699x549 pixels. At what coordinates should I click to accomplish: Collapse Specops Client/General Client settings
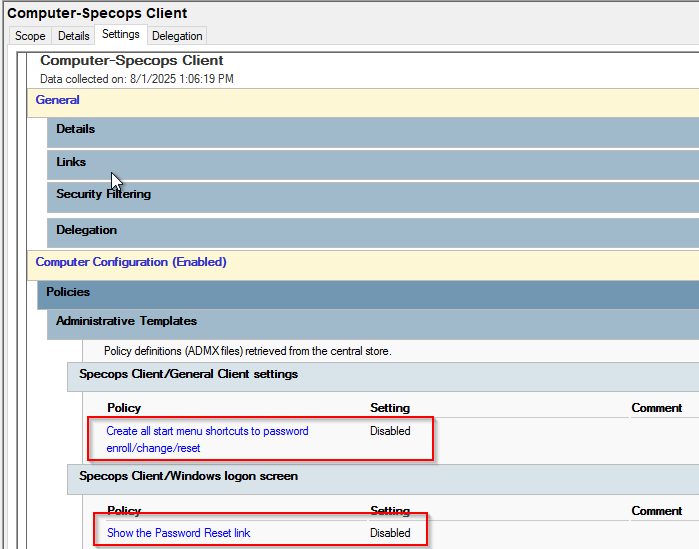[x=383, y=377]
